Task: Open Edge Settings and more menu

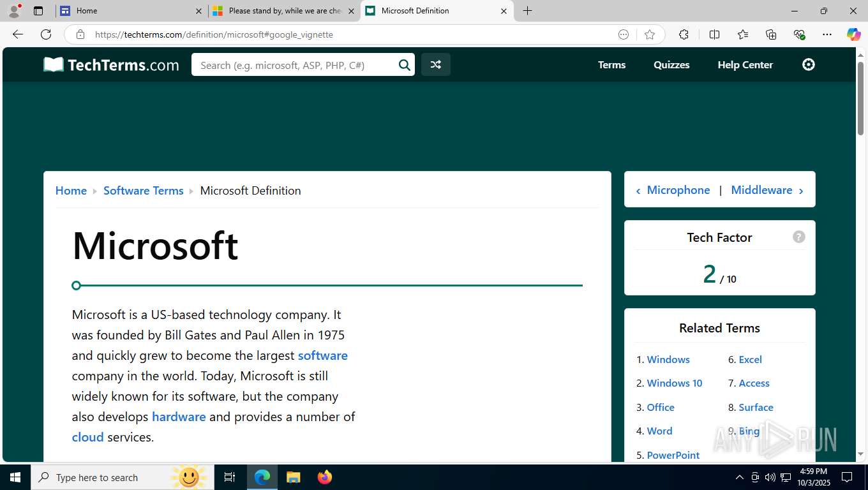Action: [x=827, y=34]
